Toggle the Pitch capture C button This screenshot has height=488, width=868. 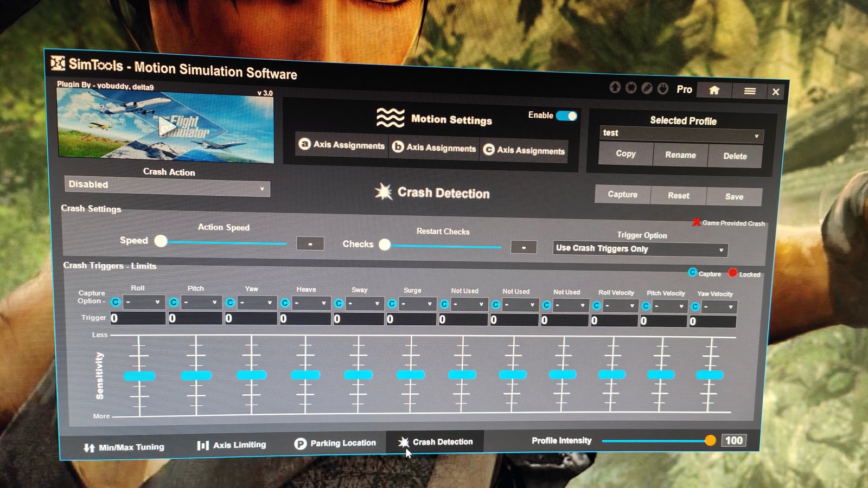click(174, 303)
